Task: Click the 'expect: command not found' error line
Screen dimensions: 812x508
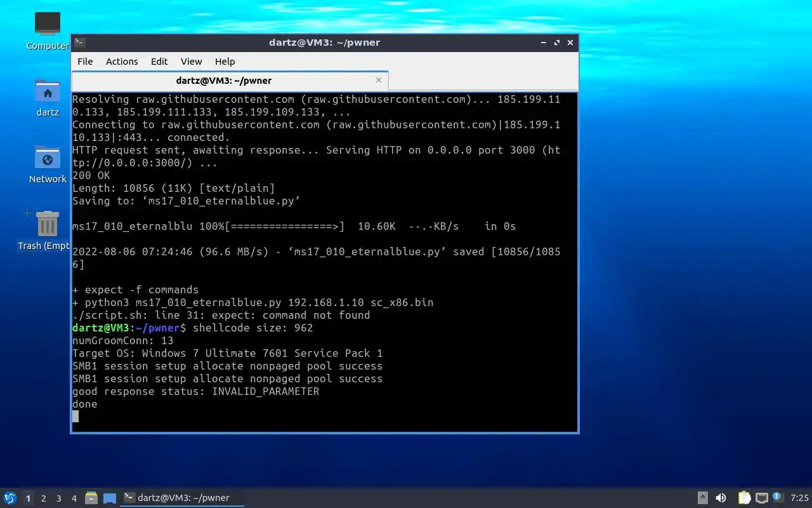Action: [x=221, y=315]
